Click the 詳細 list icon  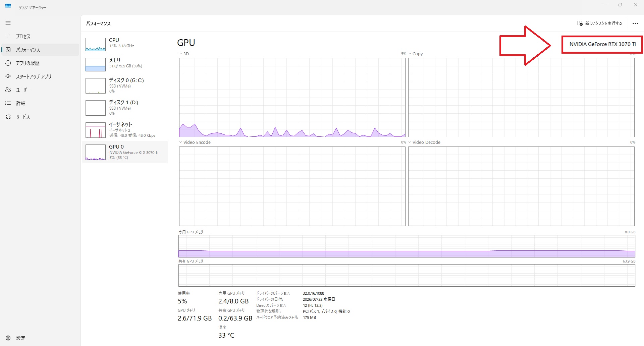point(8,103)
